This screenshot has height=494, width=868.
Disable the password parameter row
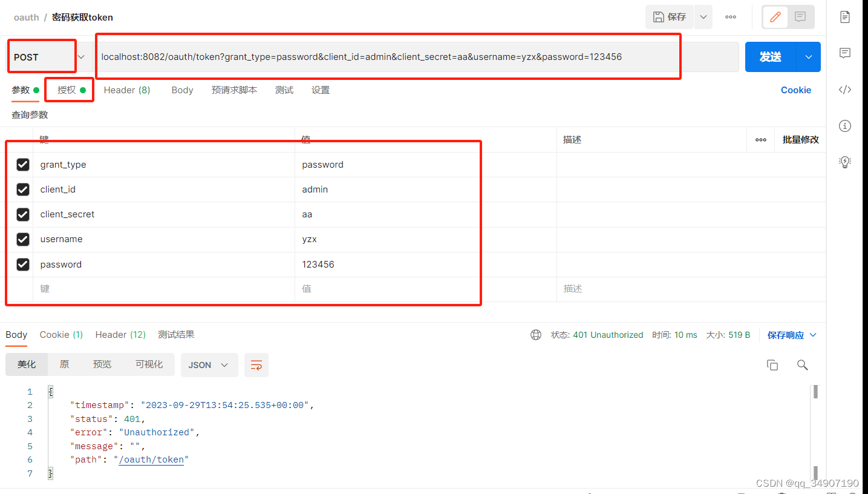tap(22, 265)
